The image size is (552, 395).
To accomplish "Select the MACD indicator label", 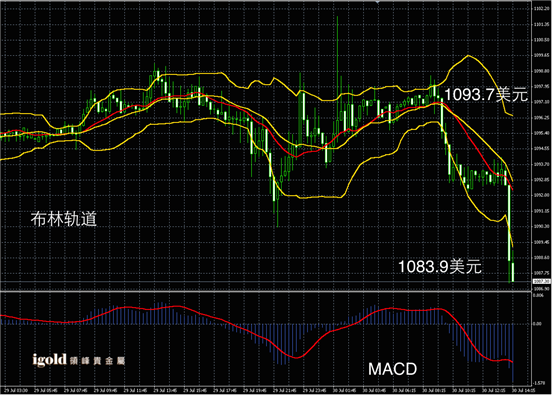I will [x=393, y=369].
